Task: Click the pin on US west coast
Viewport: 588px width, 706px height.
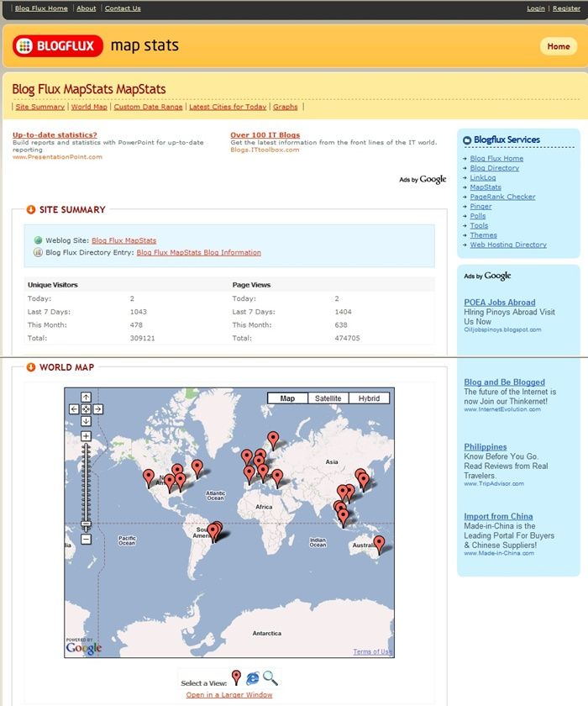Action: (149, 478)
